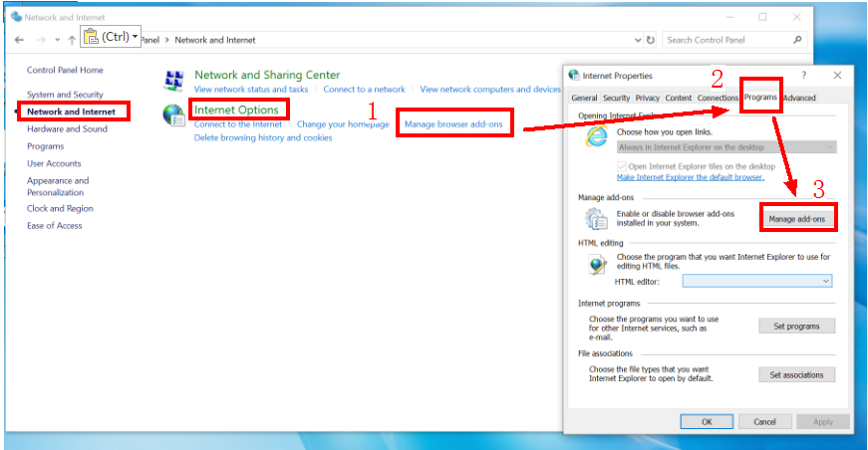This screenshot has width=868, height=450.
Task: Open Hardware and Sound in sidebar
Action: (x=67, y=129)
